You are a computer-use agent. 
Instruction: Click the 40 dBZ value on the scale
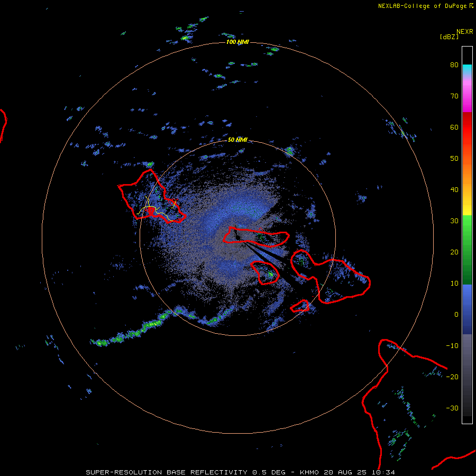tap(454, 190)
